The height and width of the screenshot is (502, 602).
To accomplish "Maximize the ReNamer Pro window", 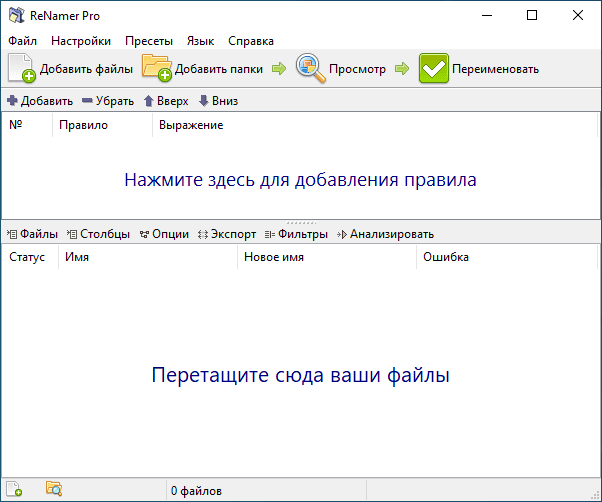I will (532, 15).
